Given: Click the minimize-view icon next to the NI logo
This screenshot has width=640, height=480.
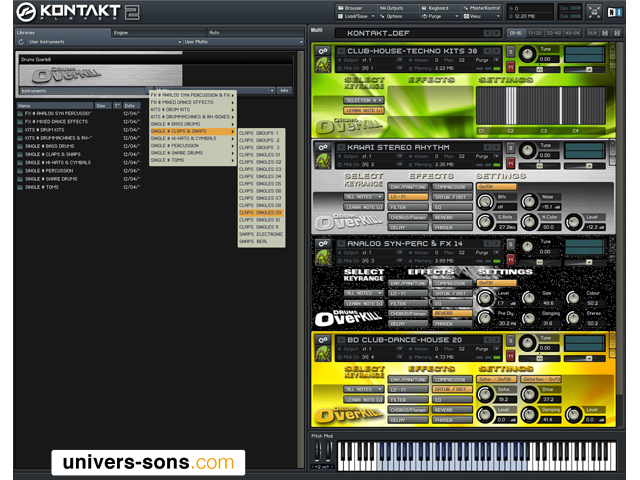Looking at the screenshot, I should [x=594, y=12].
